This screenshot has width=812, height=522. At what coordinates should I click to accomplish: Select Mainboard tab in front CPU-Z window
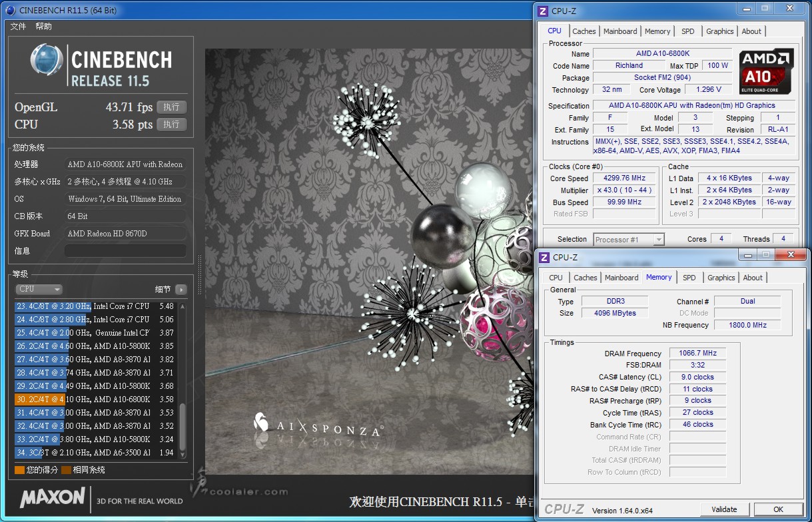point(621,278)
